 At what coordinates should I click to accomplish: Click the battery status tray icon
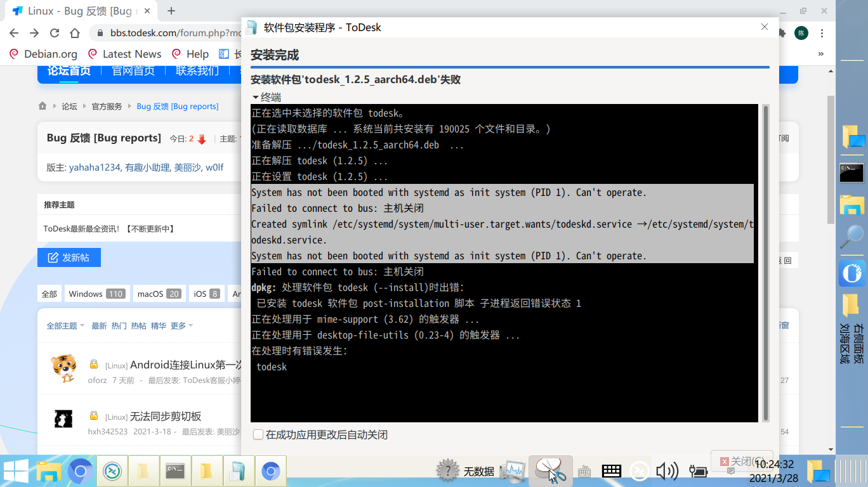point(698,471)
